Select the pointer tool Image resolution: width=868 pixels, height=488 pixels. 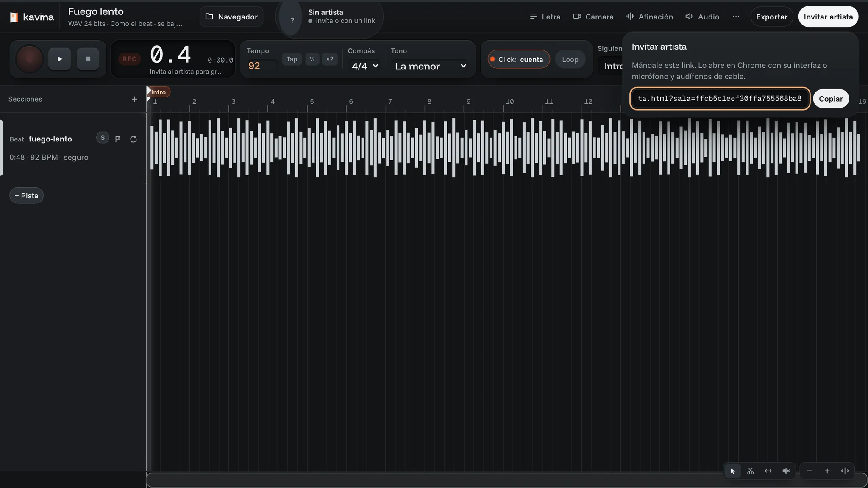tap(732, 471)
